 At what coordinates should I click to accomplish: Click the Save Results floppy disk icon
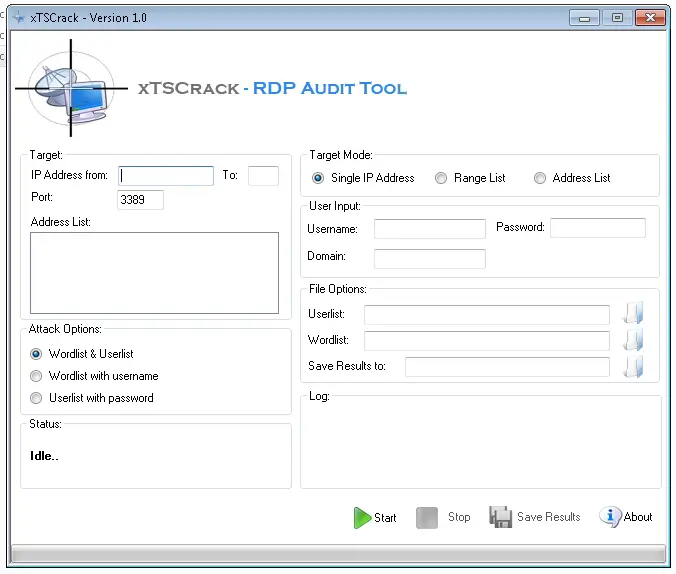[x=500, y=517]
